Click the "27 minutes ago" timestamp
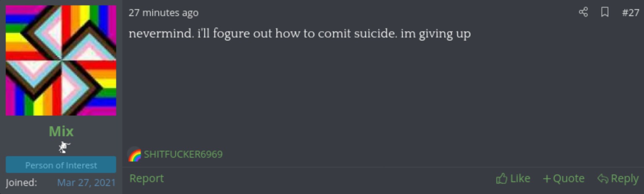This screenshot has height=194, width=644. [163, 13]
